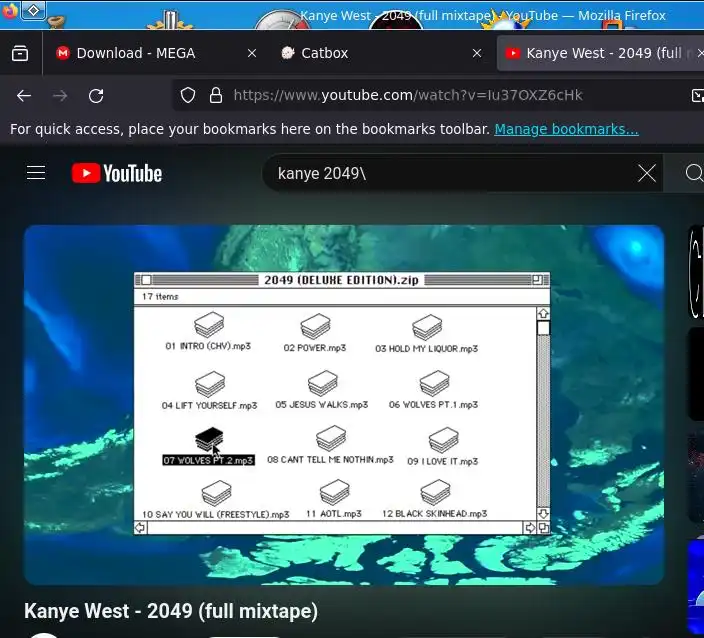This screenshot has height=638, width=704.
Task: Click the zip window close box
Action: pyautogui.click(x=146, y=280)
